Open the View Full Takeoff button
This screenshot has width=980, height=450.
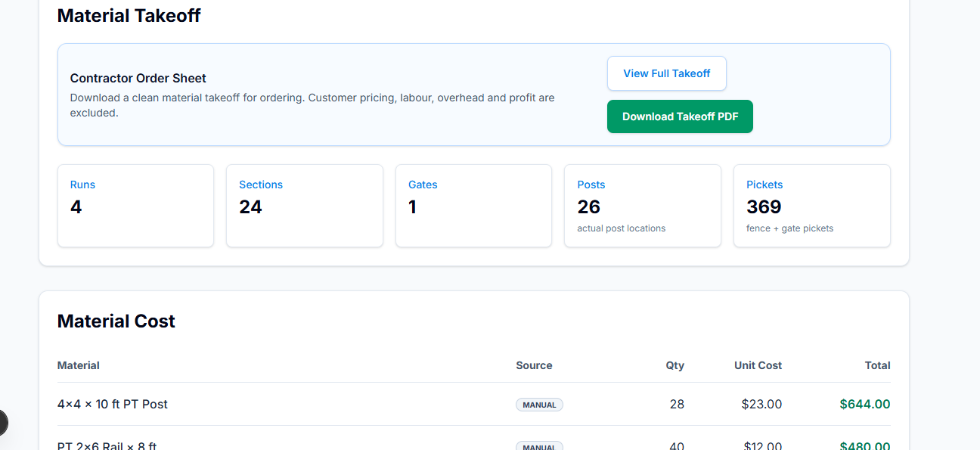(x=666, y=73)
